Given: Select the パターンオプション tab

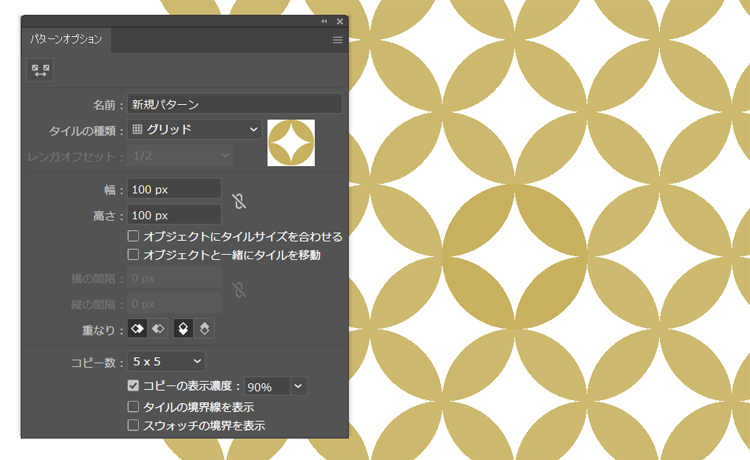Looking at the screenshot, I should [x=66, y=39].
